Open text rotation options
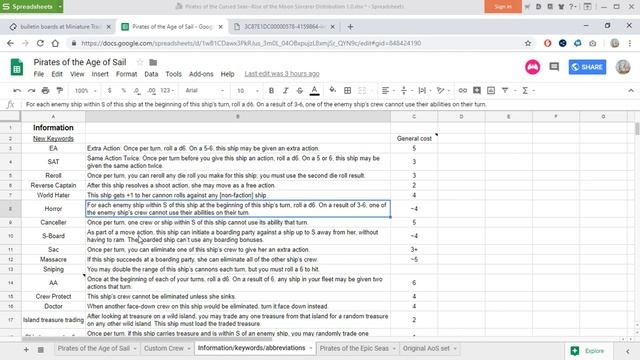Screen dimensions: 640x360 [442, 91]
